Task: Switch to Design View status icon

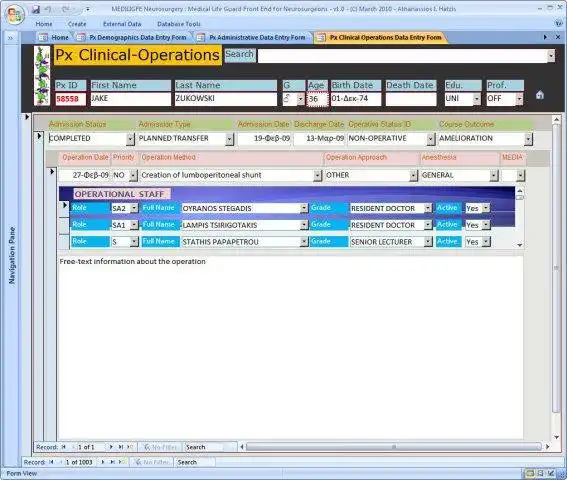Action: tap(551, 473)
